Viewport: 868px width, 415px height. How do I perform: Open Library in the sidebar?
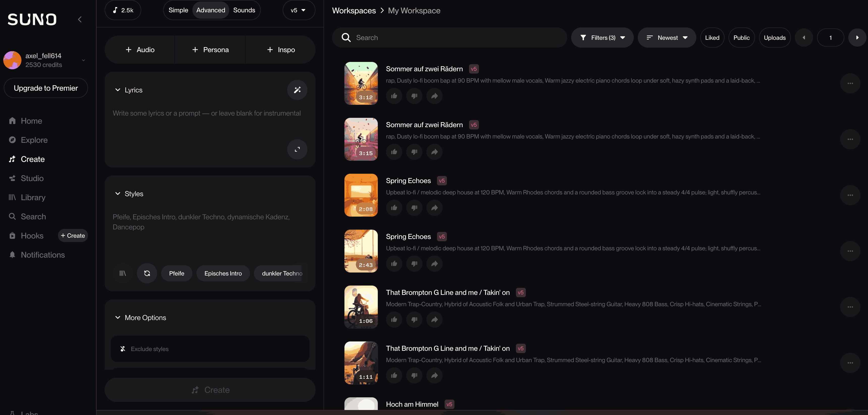pos(33,198)
